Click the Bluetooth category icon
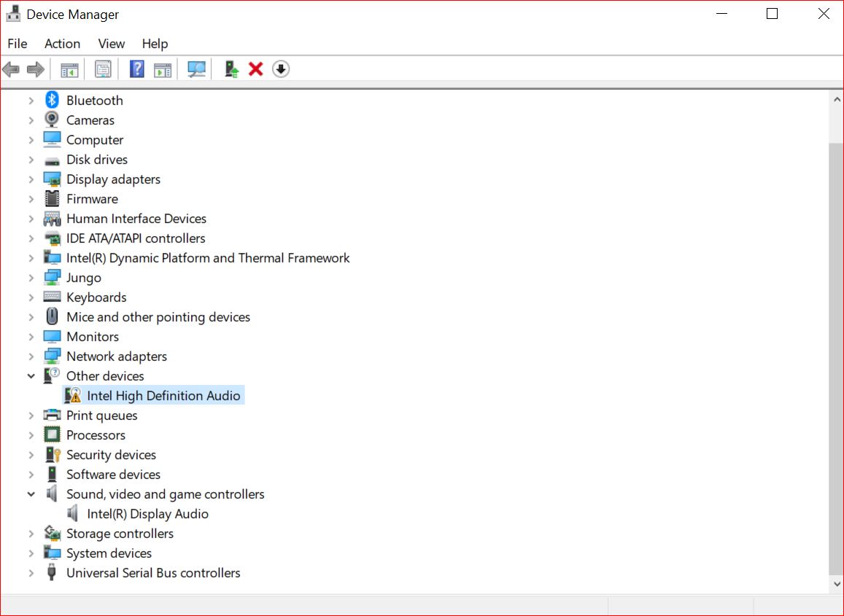Viewport: 844px width, 616px height. point(52,100)
